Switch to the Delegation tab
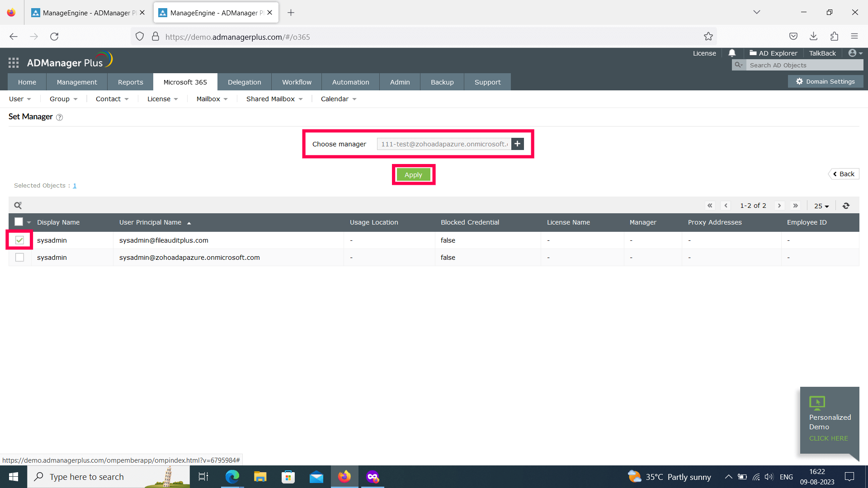This screenshot has width=868, height=488. (x=244, y=82)
